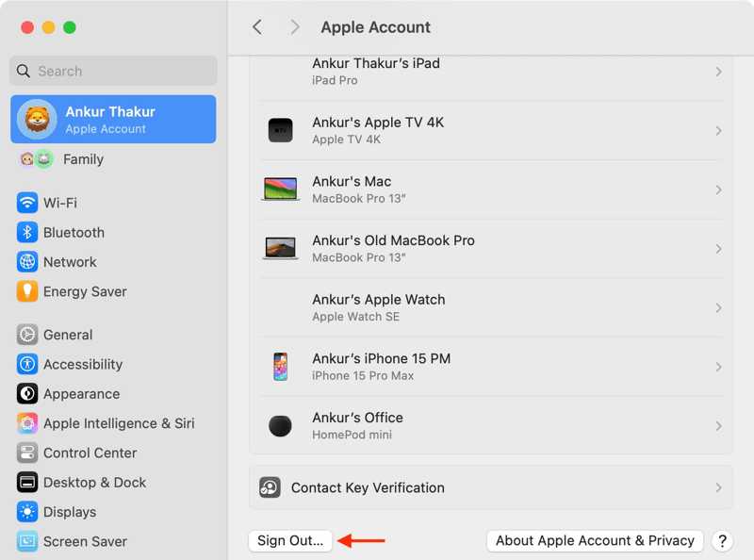The width and height of the screenshot is (754, 560).
Task: Click the green zoom window button
Action: pos(70,27)
